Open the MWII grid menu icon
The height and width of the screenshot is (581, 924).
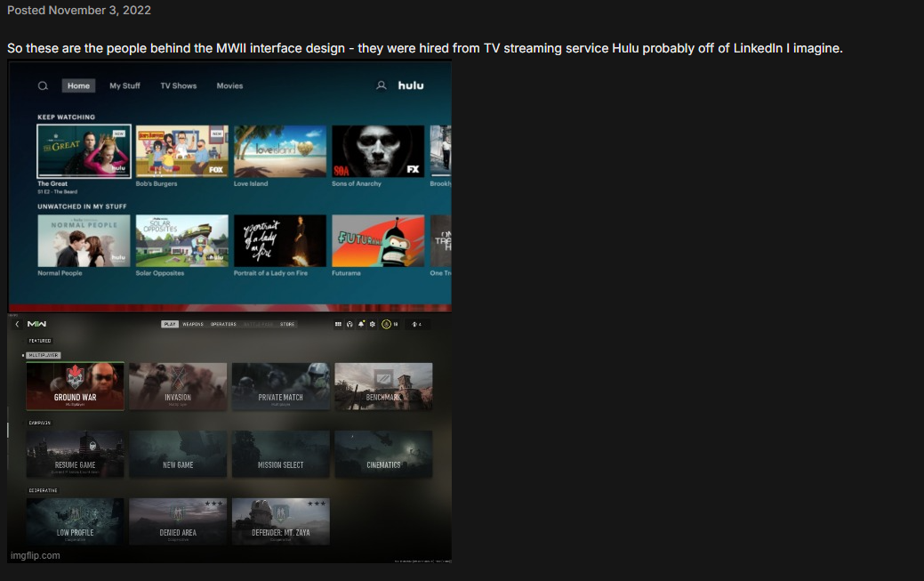[338, 324]
